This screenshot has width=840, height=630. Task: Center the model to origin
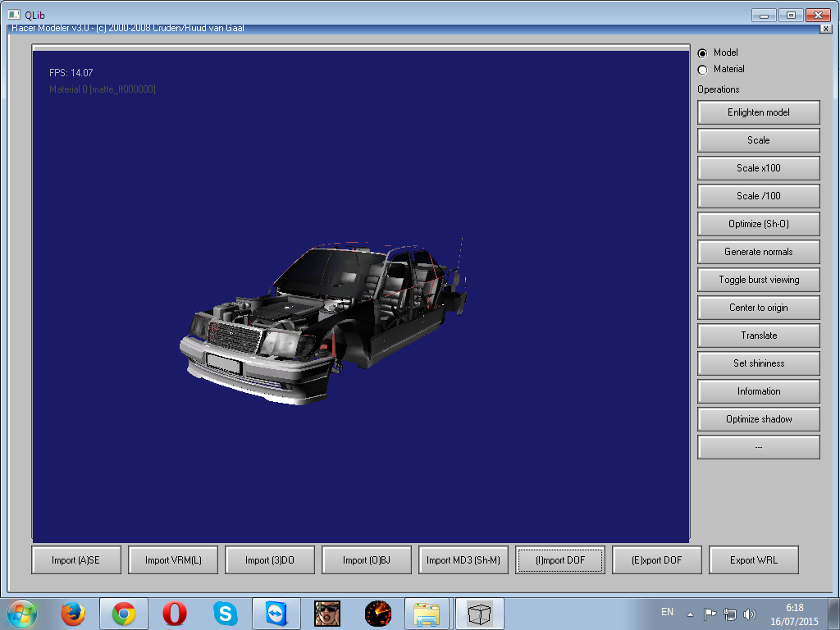tap(759, 308)
